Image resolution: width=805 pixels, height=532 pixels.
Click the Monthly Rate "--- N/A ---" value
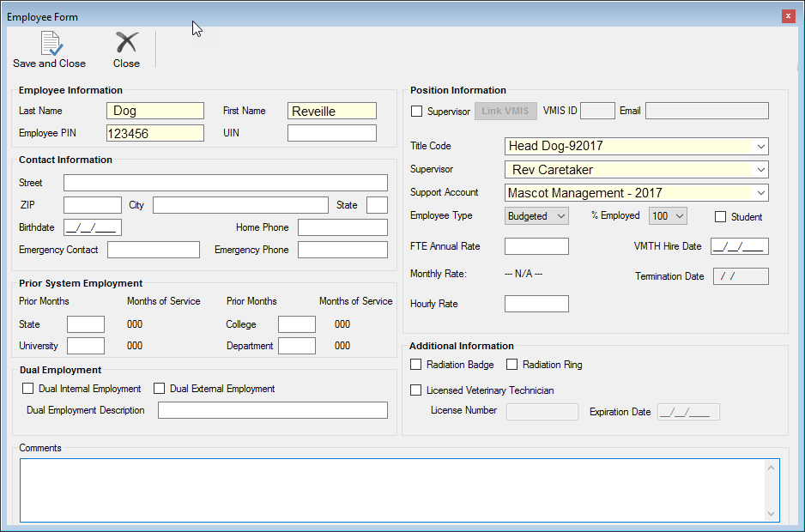[524, 274]
